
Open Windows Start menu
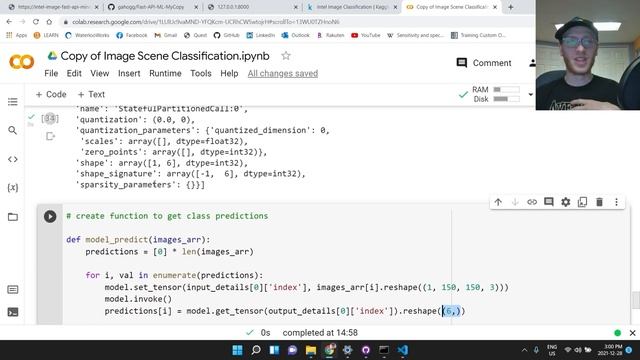point(237,350)
